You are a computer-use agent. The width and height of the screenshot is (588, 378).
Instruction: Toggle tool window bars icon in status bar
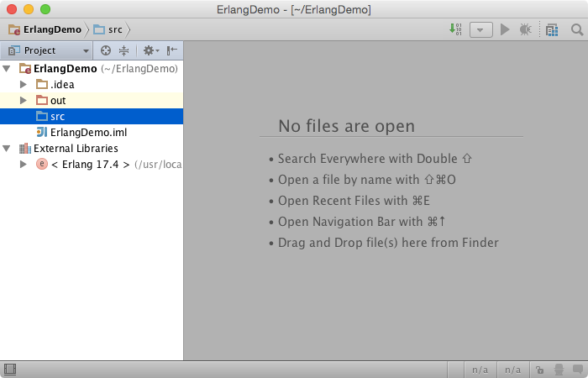click(10, 370)
